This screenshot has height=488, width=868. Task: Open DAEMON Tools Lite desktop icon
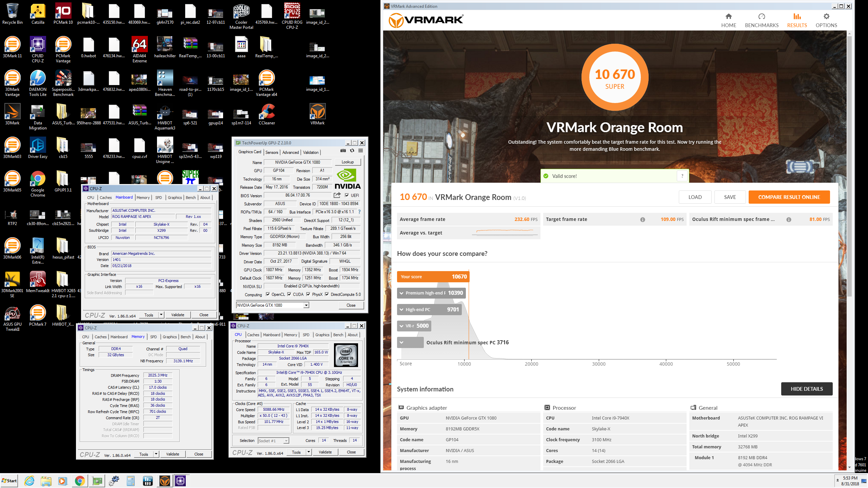tap(38, 83)
